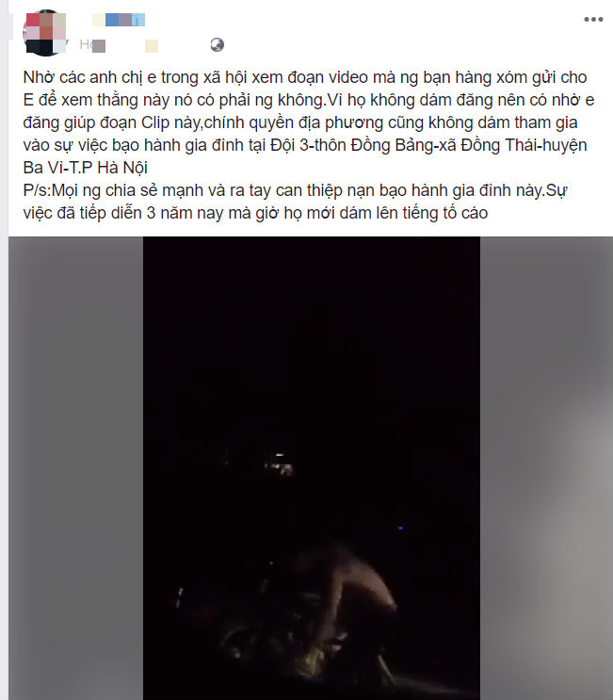Click the first line starting 'Nhờ các anh chị'
This screenshot has width=613, height=700.
[x=305, y=77]
